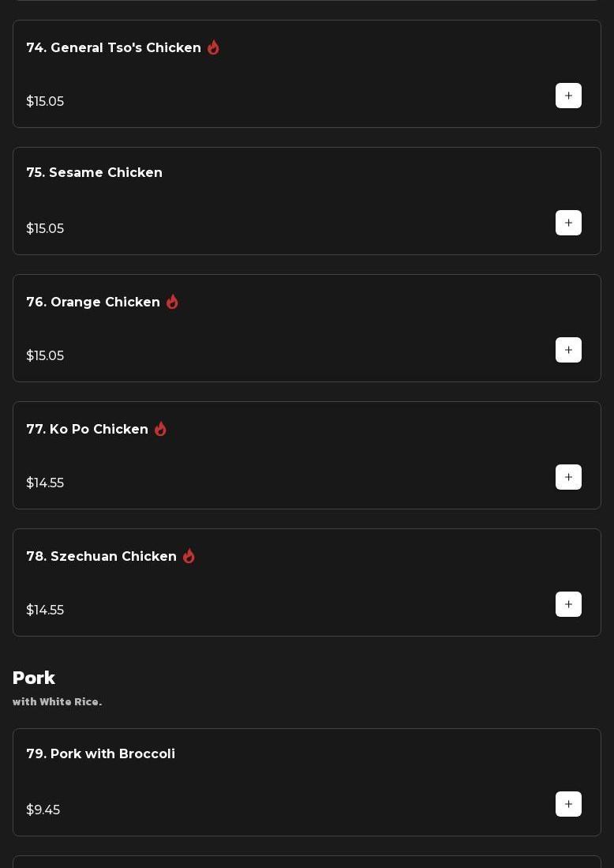Add Sesame Chicken using plus button
Screen dimensions: 614x868
click(568, 223)
